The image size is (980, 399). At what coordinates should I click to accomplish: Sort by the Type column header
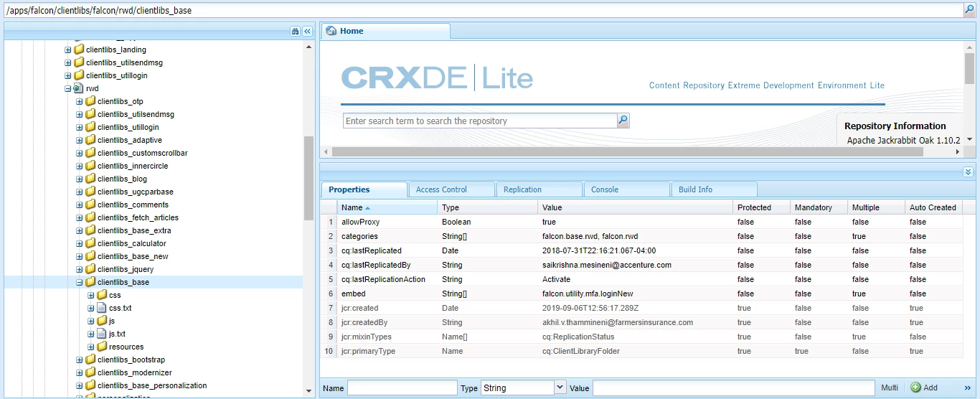click(488, 207)
